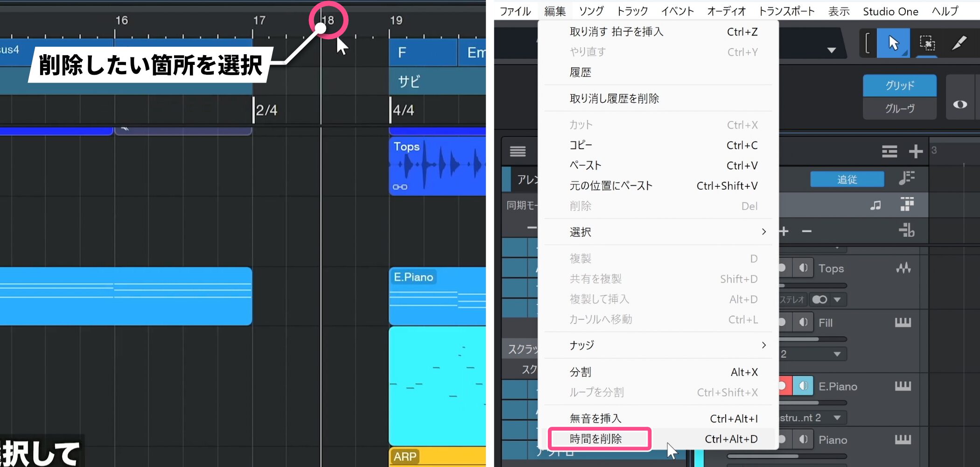Open the track list icon beside plus
Image resolution: width=980 pixels, height=467 pixels.
coord(889,151)
